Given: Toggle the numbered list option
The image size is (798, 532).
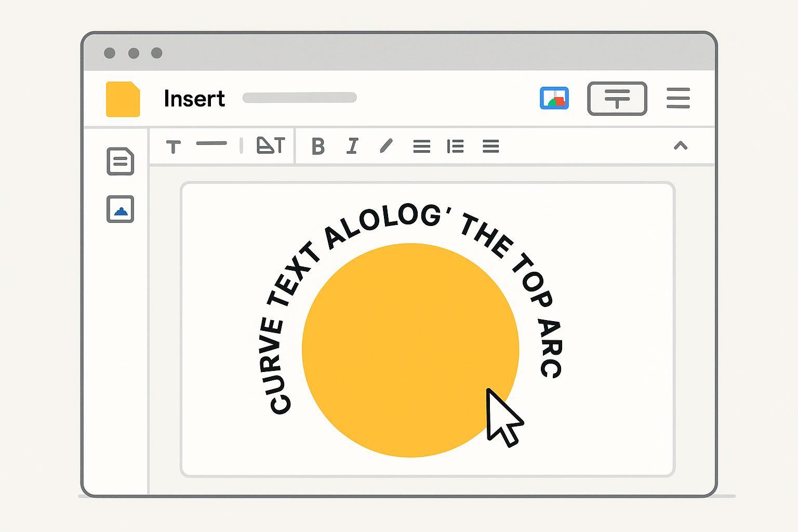Looking at the screenshot, I should [455, 147].
